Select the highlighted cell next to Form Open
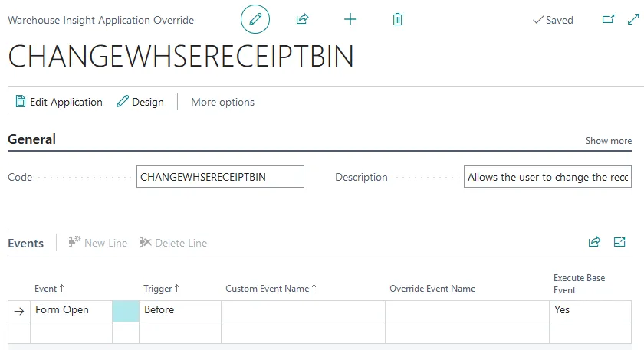The height and width of the screenshot is (350, 644). pyautogui.click(x=126, y=310)
